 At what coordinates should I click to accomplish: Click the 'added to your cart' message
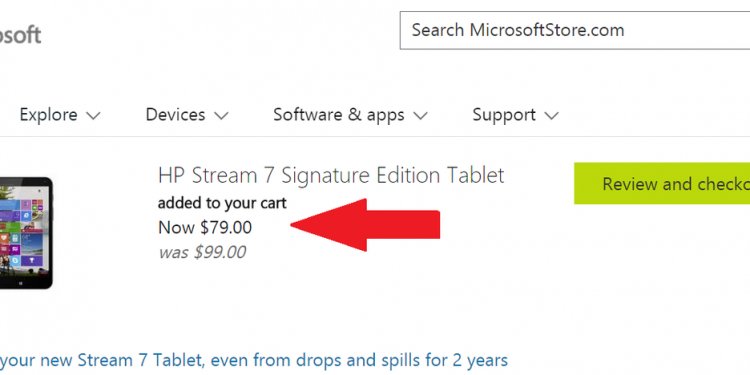click(222, 203)
